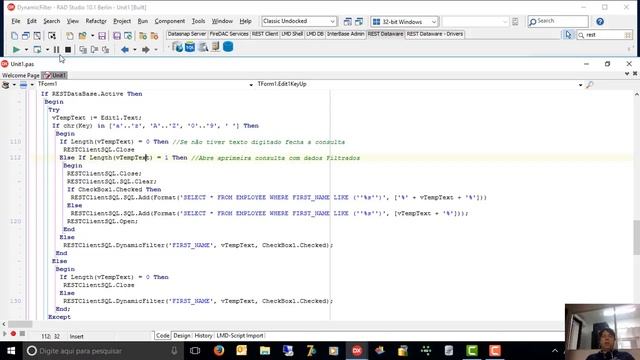Open the 32-bit Windows platform dropdown
640x360 pixels.
(x=433, y=22)
